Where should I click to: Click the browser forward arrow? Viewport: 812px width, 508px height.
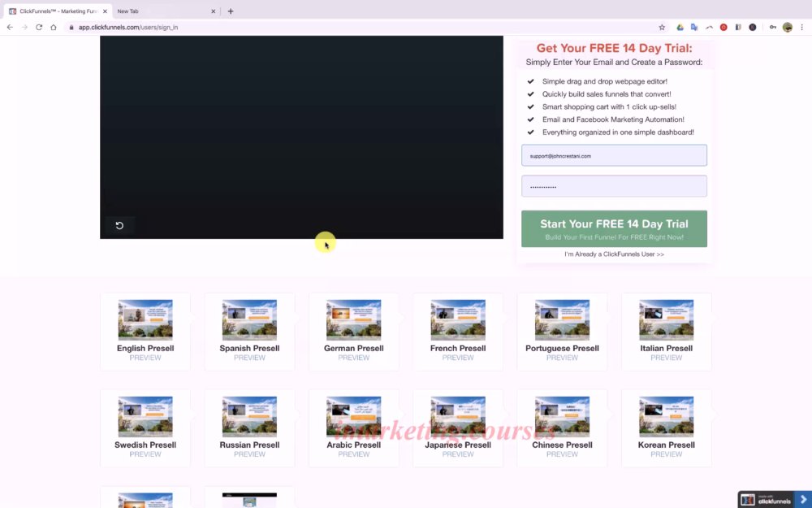tap(24, 27)
